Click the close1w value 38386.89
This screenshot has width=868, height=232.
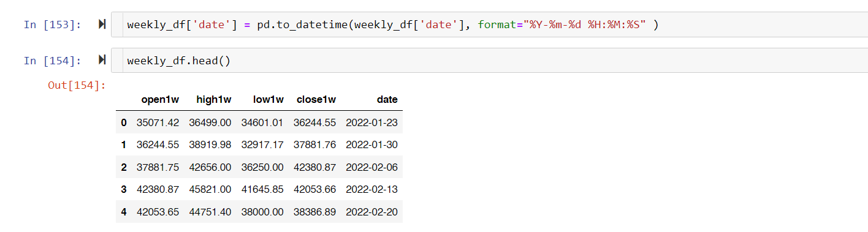(314, 212)
